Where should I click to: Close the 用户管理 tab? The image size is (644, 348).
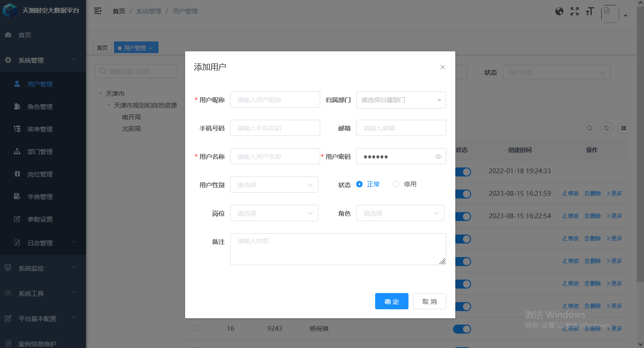(x=150, y=47)
